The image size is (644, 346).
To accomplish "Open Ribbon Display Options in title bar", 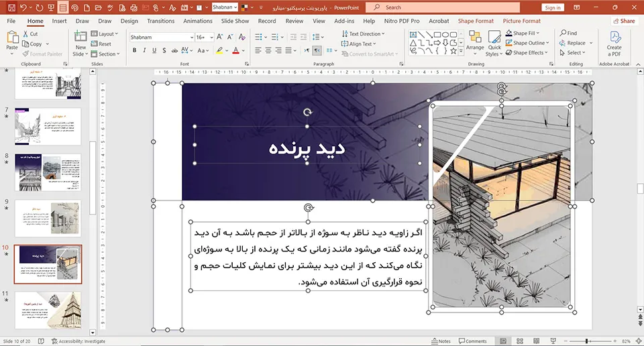I will 577,7.
